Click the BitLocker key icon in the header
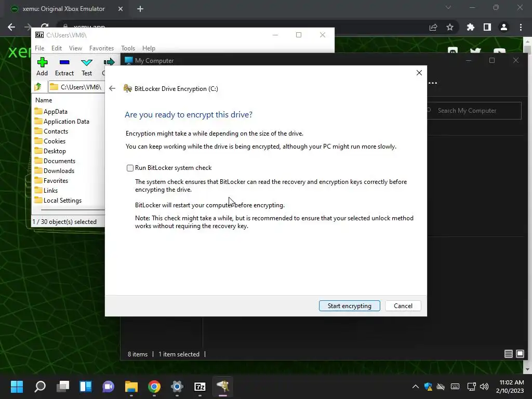Screen dimensions: 532x399 point(128,88)
